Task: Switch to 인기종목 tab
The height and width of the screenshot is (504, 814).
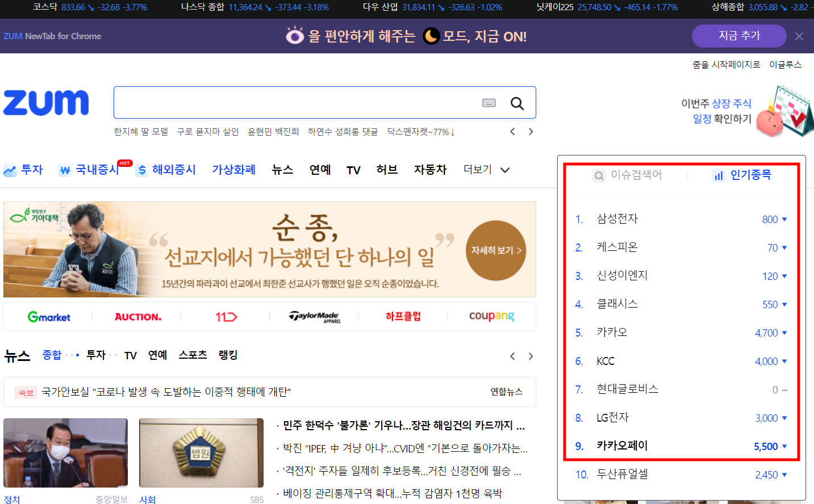Action: [742, 175]
